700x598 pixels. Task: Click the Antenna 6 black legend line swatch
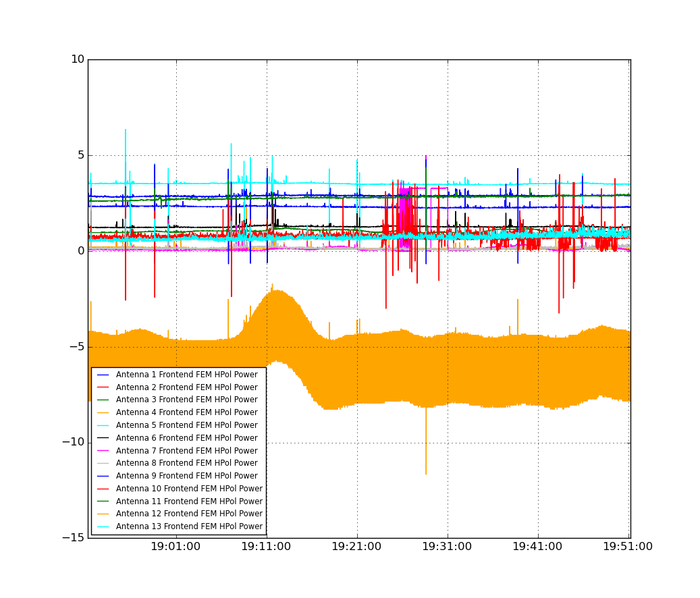click(103, 438)
